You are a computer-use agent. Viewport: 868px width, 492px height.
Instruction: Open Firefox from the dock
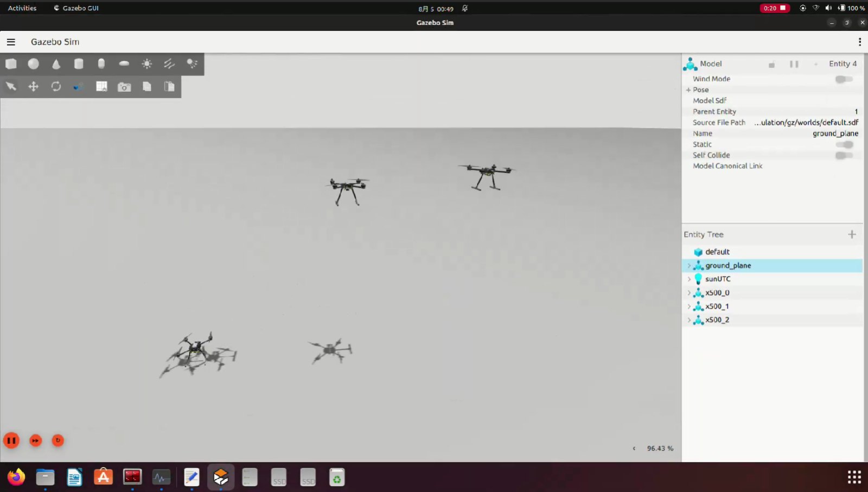tap(16, 477)
